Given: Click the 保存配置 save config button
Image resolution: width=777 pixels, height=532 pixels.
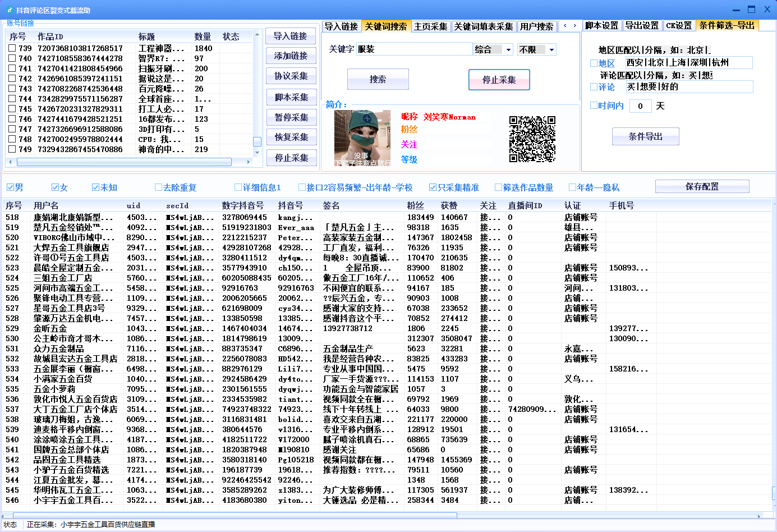Looking at the screenshot, I should coord(701,186).
